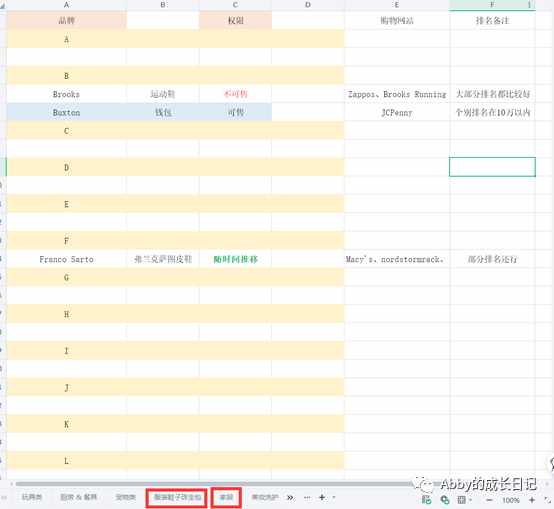Zoom out with the minus icon
The width and height of the screenshot is (554, 509).
[489, 500]
